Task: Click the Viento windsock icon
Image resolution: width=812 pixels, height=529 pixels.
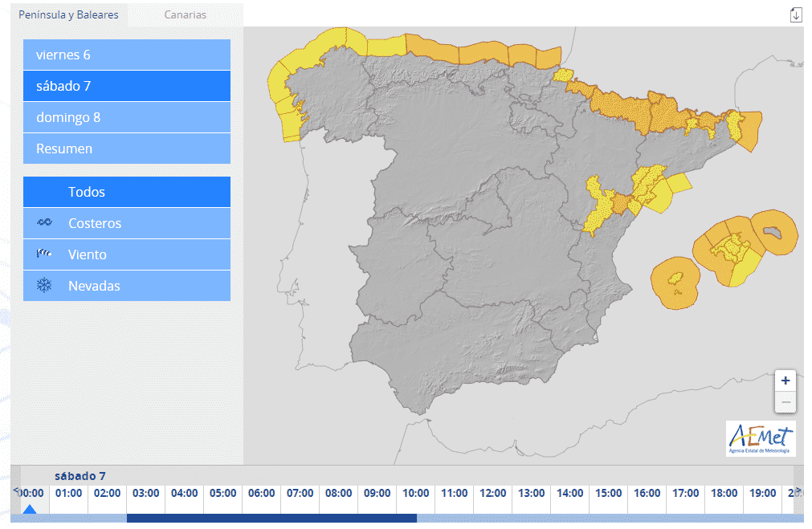Action: click(x=45, y=254)
